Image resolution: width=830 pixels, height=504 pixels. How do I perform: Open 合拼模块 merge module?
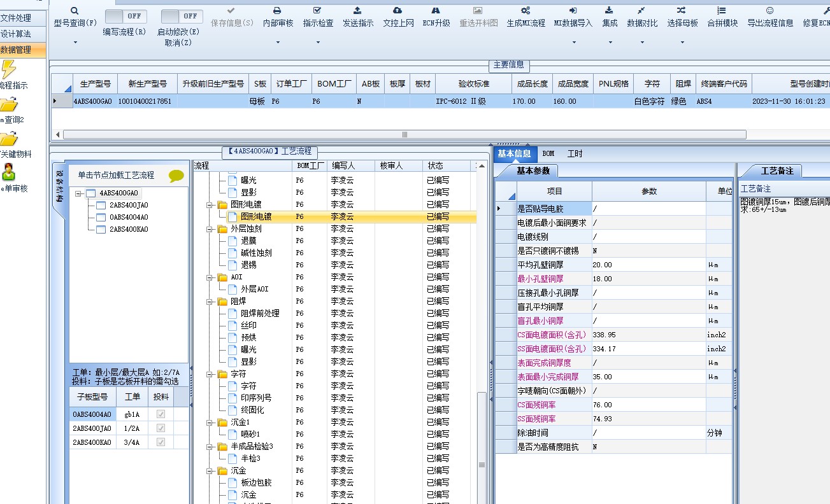[x=722, y=17]
